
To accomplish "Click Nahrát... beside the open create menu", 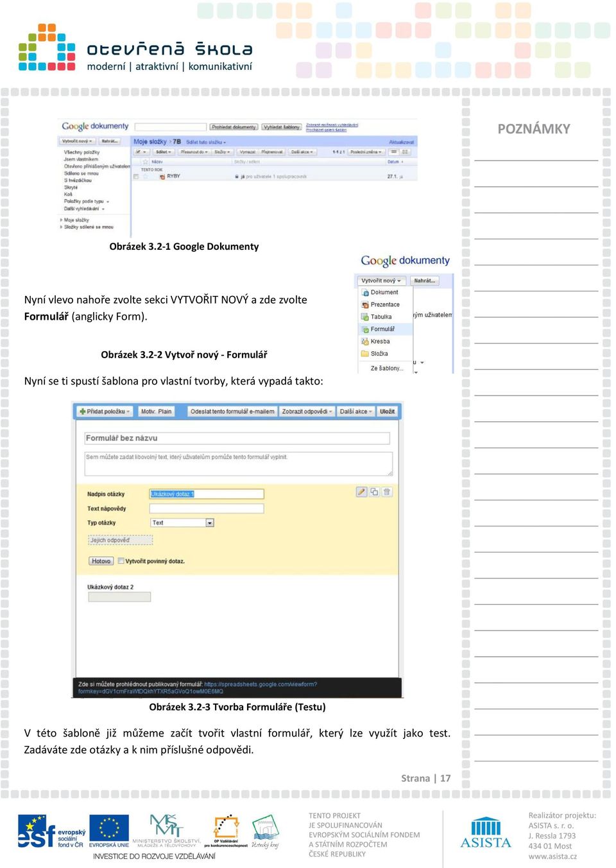I will tap(424, 281).
